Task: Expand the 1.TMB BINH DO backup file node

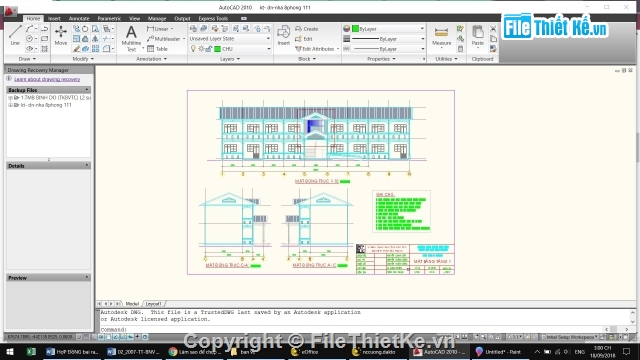Action: (10, 98)
